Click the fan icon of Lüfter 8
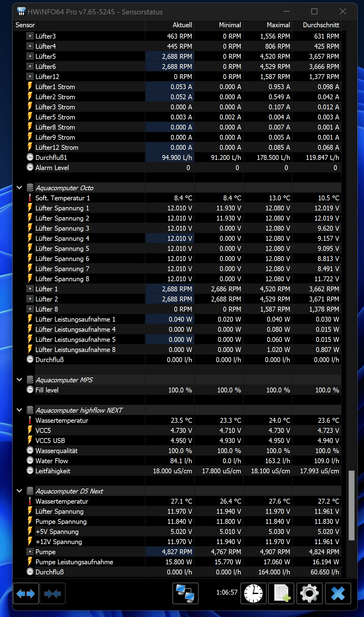364x617 pixels. (30, 309)
